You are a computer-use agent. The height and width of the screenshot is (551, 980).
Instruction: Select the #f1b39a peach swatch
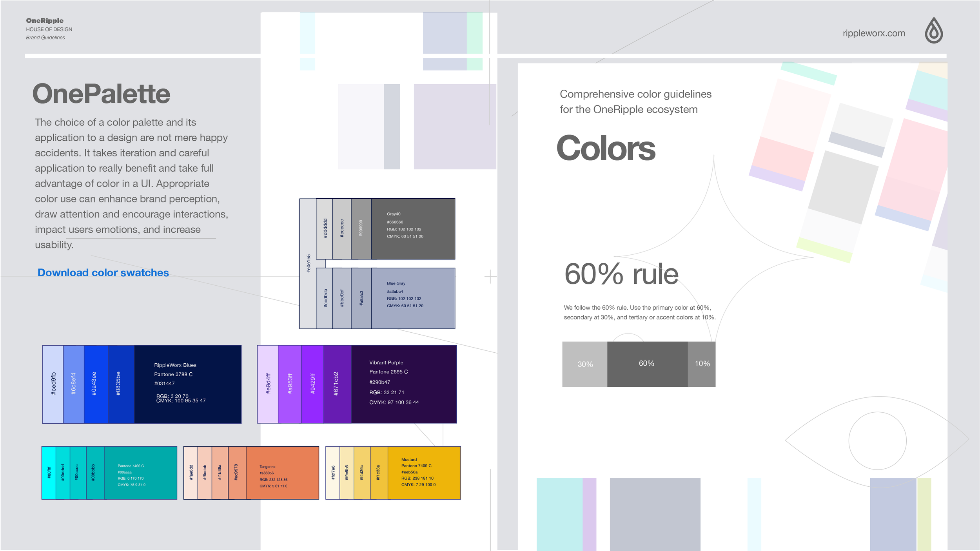tap(220, 473)
